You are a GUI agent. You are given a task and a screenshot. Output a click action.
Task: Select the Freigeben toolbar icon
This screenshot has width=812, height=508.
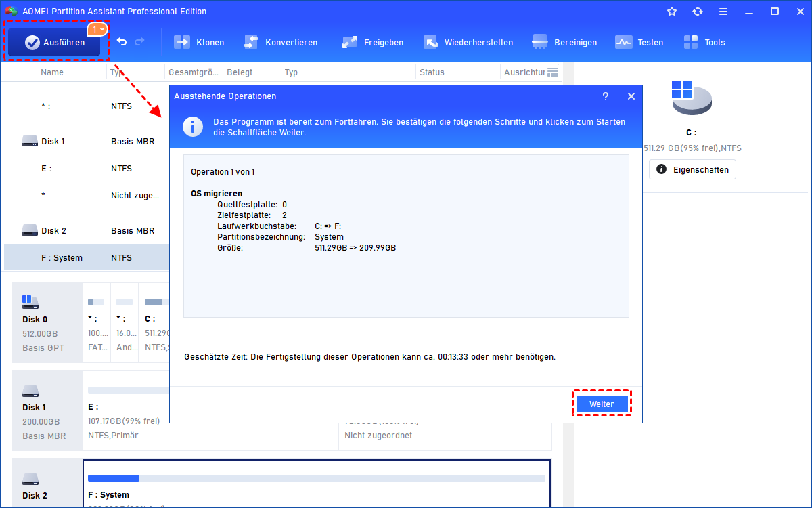tap(373, 43)
